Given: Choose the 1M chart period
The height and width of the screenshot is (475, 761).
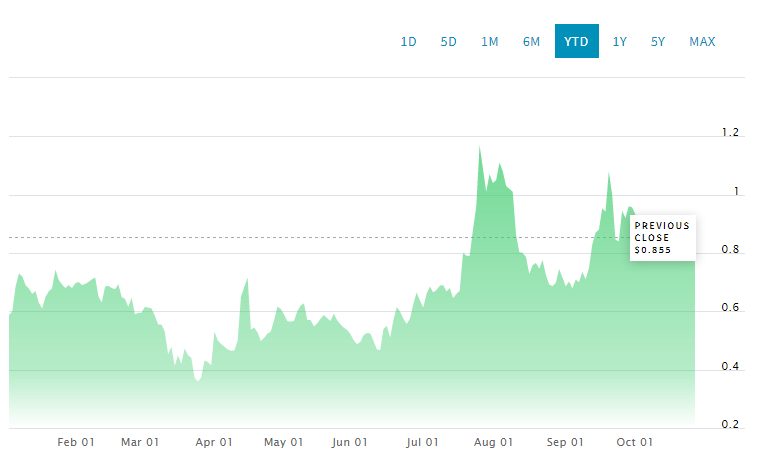Looking at the screenshot, I should tap(489, 41).
